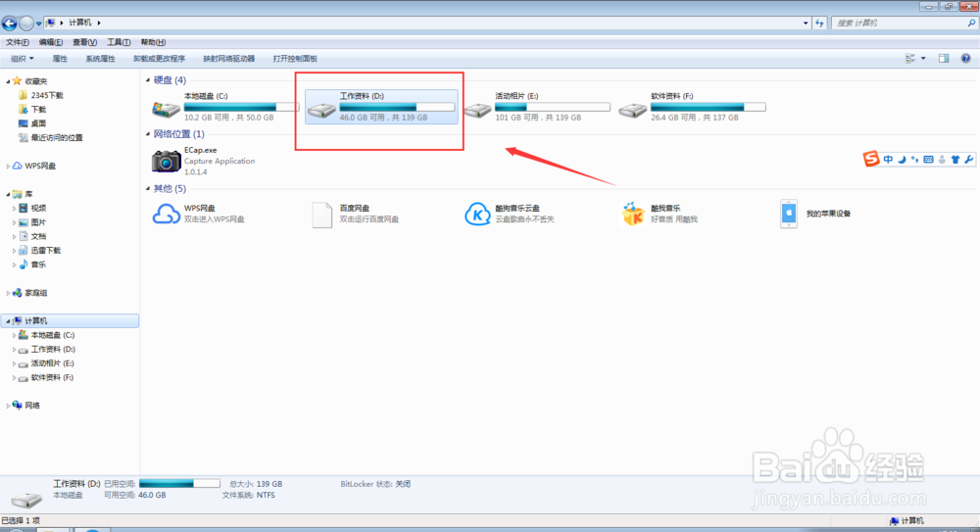Click the magnifier search icon
980x532 pixels.
click(971, 24)
